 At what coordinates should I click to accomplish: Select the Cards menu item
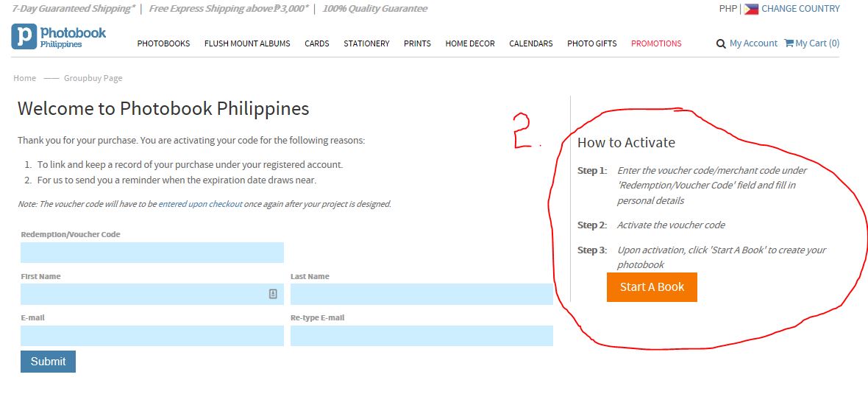317,43
